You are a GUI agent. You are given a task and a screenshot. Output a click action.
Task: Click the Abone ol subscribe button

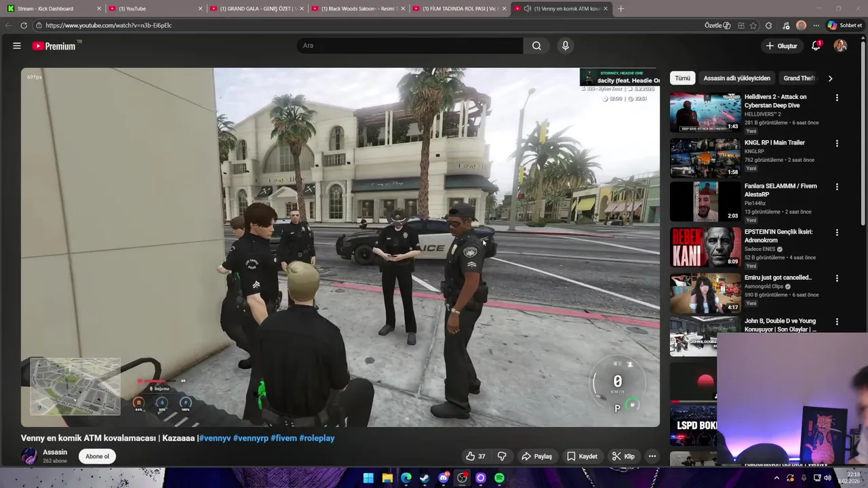click(x=97, y=456)
